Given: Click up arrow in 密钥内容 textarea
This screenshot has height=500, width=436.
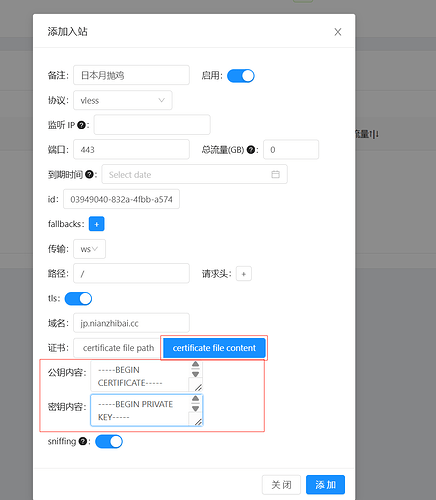Looking at the screenshot, I should 196,399.
